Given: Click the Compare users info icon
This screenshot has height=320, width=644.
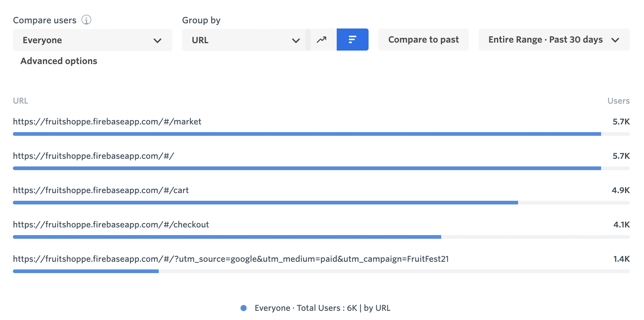Looking at the screenshot, I should pyautogui.click(x=86, y=20).
